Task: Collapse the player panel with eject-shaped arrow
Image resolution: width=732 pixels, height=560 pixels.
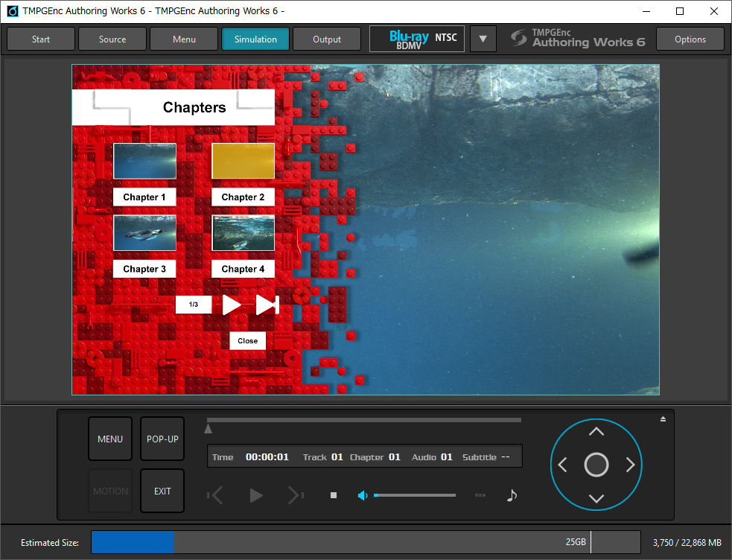Action: click(x=663, y=419)
